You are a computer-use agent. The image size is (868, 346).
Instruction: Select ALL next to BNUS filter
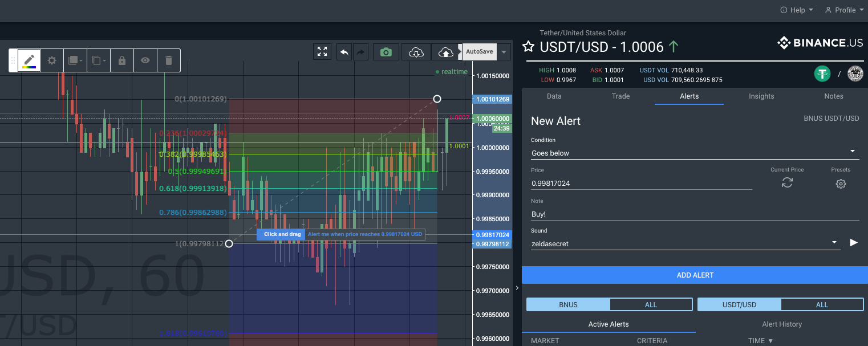click(x=651, y=304)
